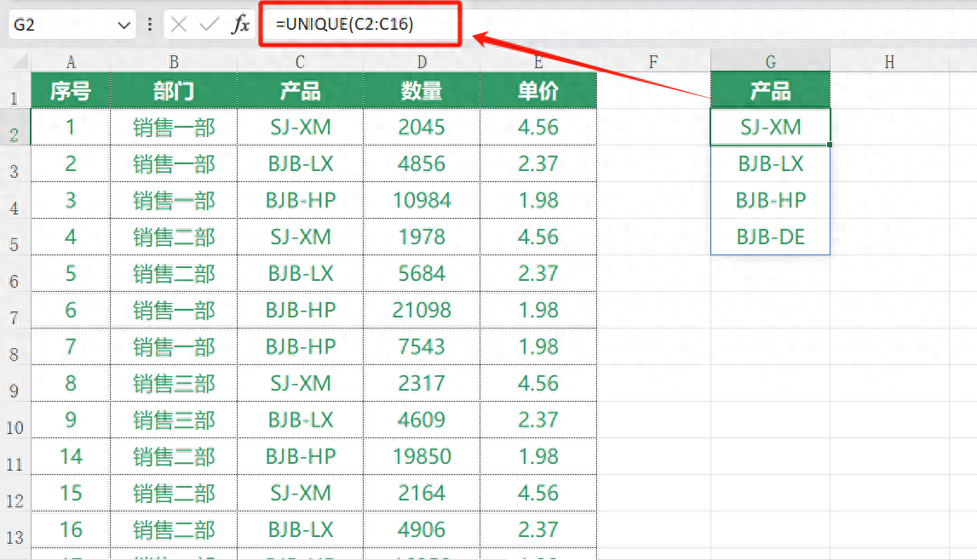Click product cell SJ-XM in row 12
977x560 pixels.
pos(301,494)
